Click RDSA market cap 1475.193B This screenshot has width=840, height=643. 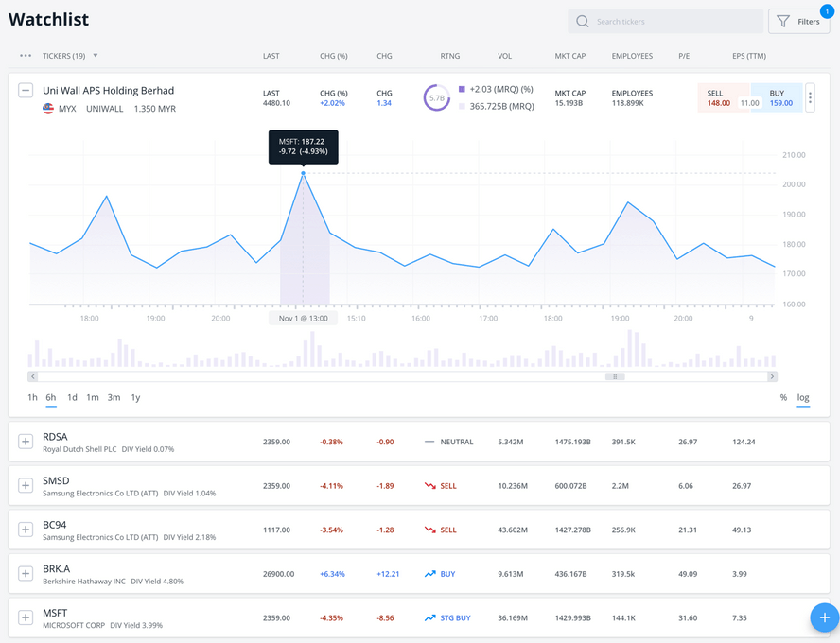pyautogui.click(x=572, y=442)
